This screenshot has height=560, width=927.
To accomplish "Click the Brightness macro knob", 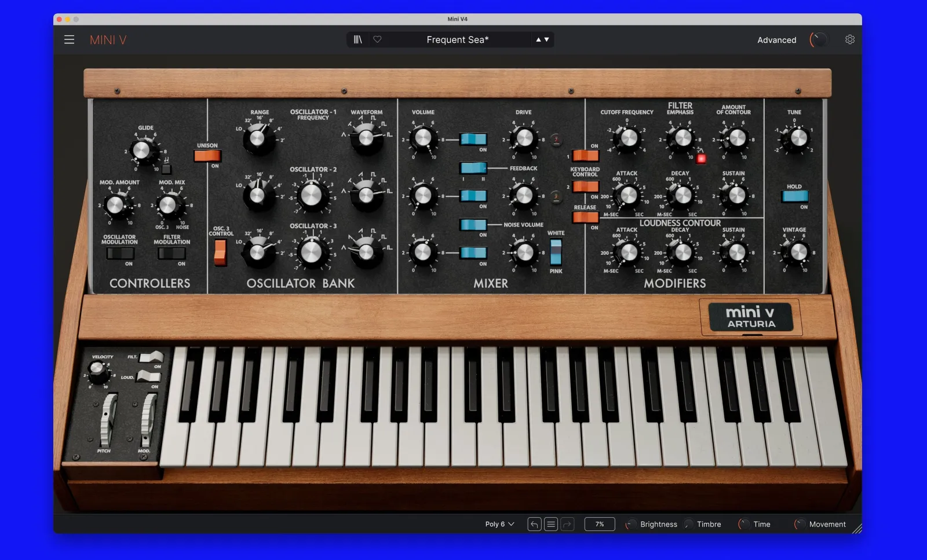I will pos(630,524).
